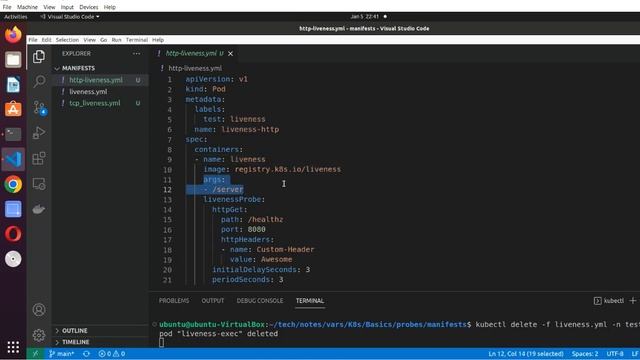Change the UTF-8 file encoding

coord(615,354)
